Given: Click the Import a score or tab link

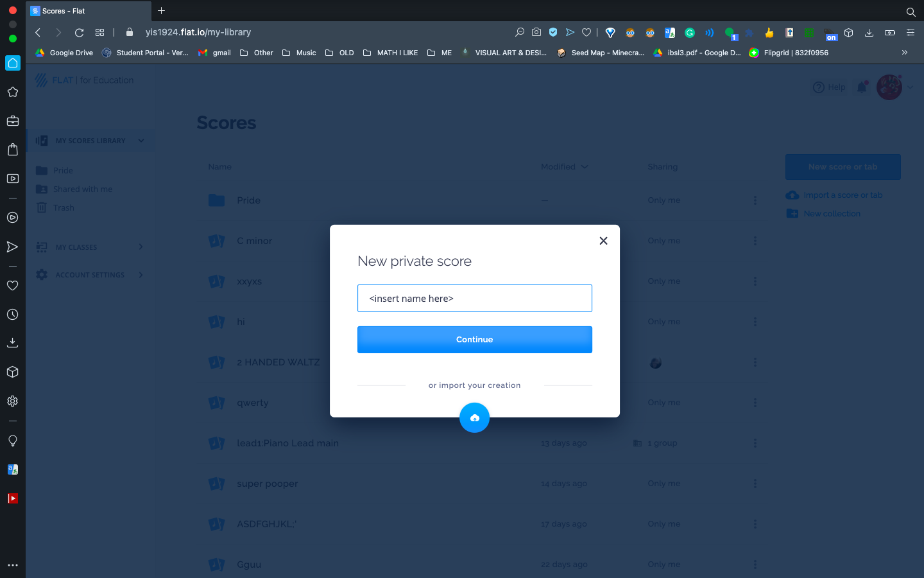Looking at the screenshot, I should (843, 195).
